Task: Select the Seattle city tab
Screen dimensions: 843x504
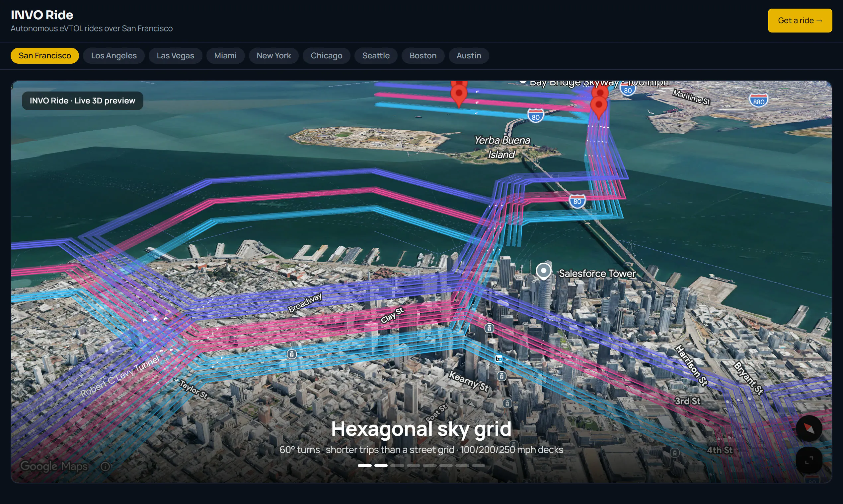Action: [x=376, y=56]
